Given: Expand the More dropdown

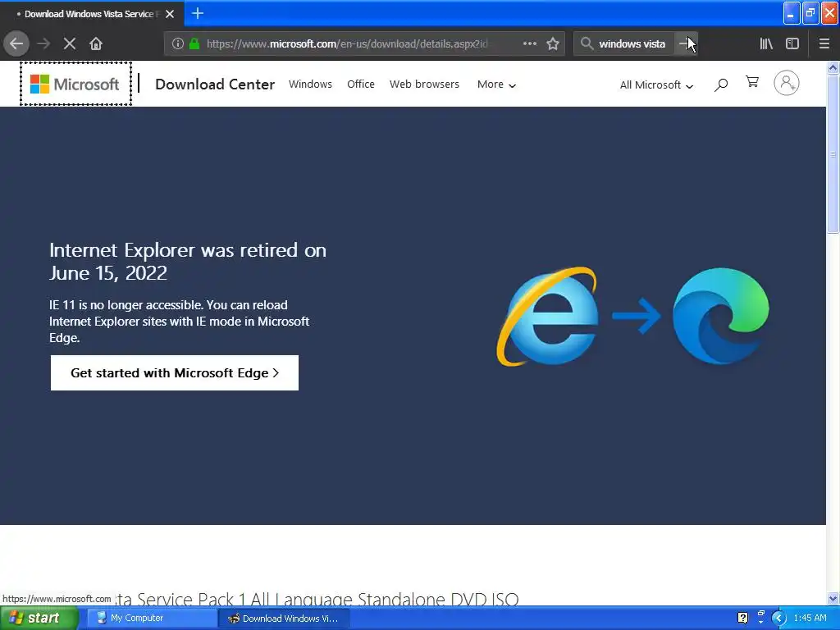Looking at the screenshot, I should point(496,84).
